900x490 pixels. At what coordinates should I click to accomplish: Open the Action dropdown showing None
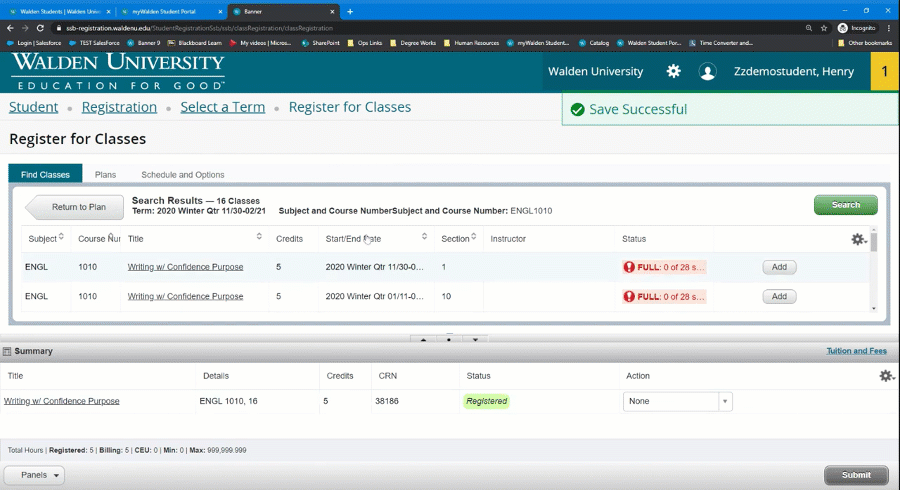tap(678, 401)
